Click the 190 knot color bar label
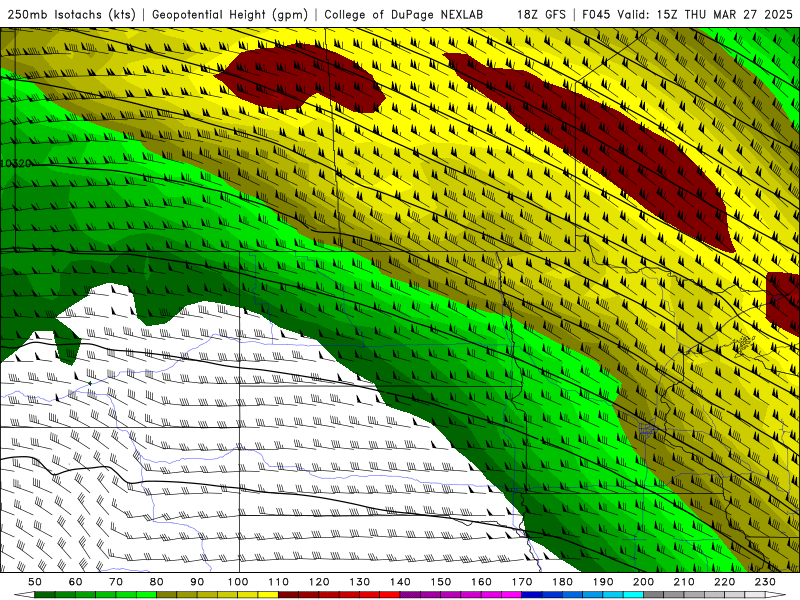 [603, 582]
